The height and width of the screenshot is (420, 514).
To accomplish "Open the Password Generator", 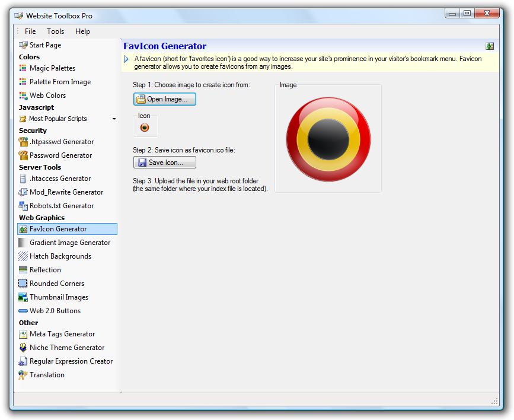I will tap(60, 155).
